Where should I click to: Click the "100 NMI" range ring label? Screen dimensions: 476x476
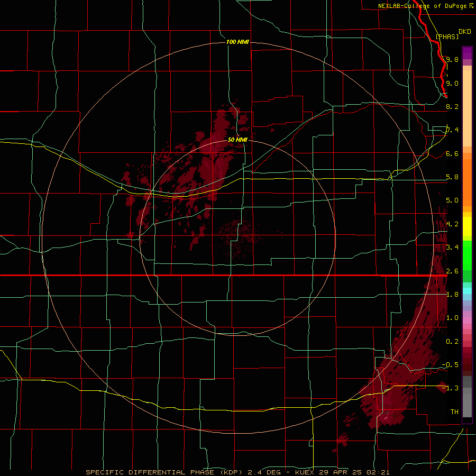pyautogui.click(x=237, y=42)
